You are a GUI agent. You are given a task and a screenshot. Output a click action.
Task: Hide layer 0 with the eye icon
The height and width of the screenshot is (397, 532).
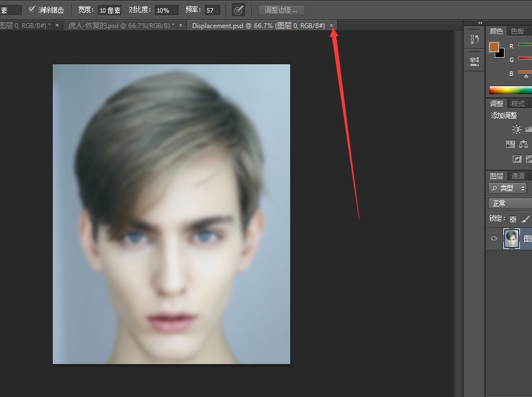[494, 238]
